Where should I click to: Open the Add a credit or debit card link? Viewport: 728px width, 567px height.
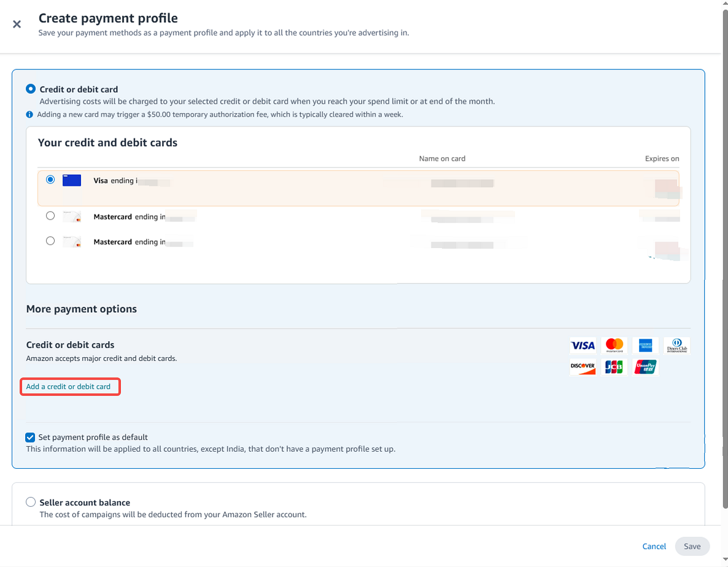pyautogui.click(x=68, y=387)
